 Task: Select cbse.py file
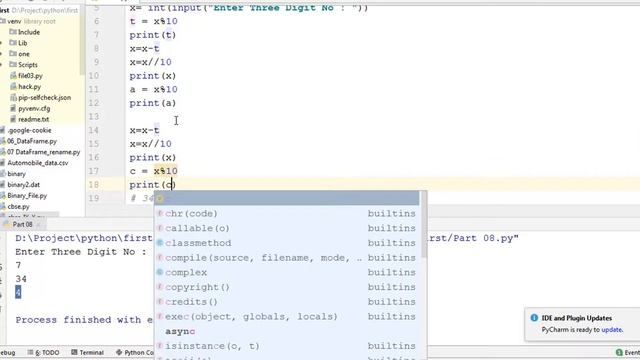[18, 207]
